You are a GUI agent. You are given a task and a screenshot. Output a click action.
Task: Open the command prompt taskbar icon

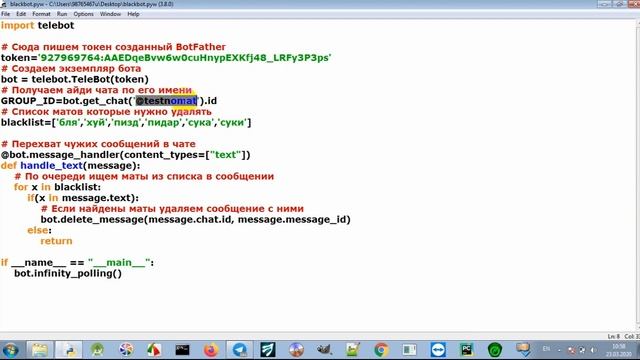point(182,350)
